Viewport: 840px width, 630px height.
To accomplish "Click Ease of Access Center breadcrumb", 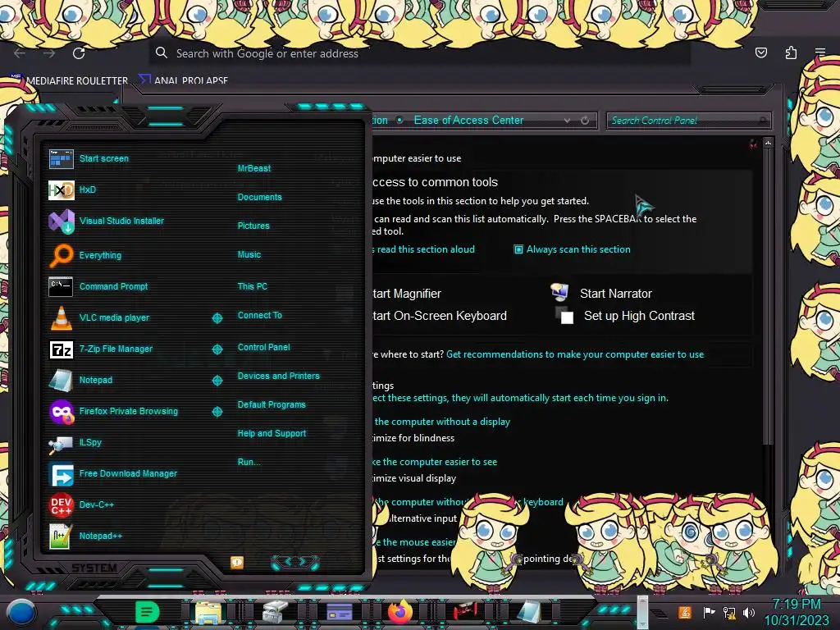I will pyautogui.click(x=468, y=121).
